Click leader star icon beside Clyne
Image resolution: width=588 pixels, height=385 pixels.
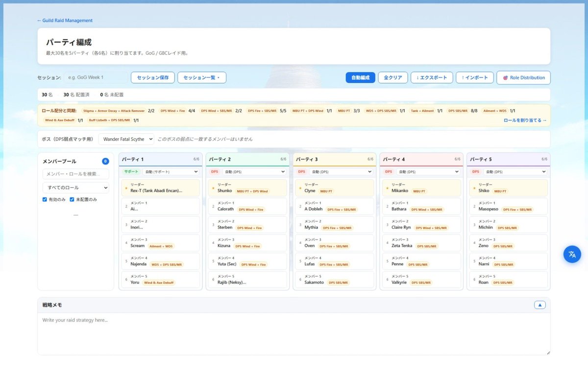coord(300,188)
